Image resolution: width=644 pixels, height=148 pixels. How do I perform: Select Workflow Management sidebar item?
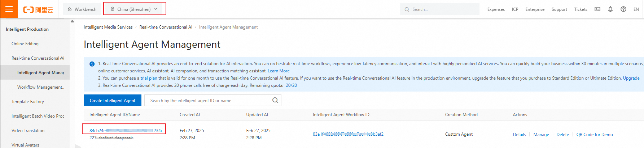click(x=40, y=87)
